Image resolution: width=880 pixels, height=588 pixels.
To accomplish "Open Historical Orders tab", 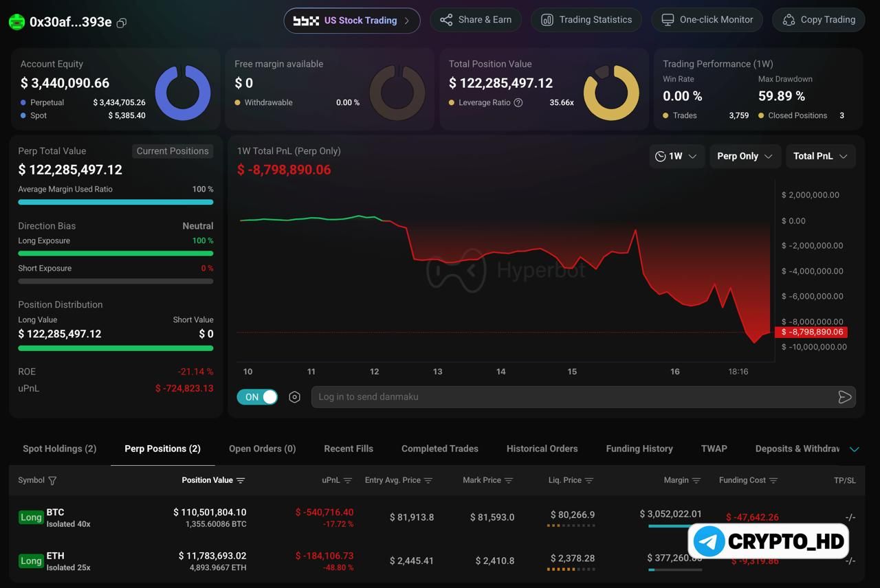I will pyautogui.click(x=542, y=449).
